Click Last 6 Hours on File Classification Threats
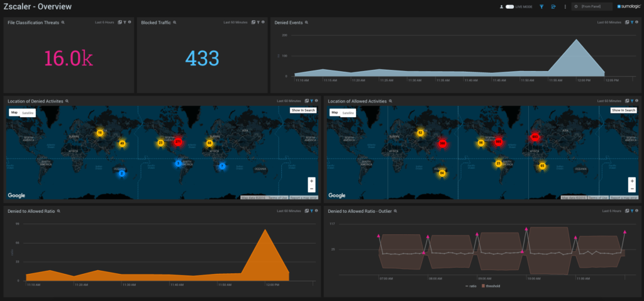Image resolution: width=644 pixels, height=301 pixels. tap(104, 22)
